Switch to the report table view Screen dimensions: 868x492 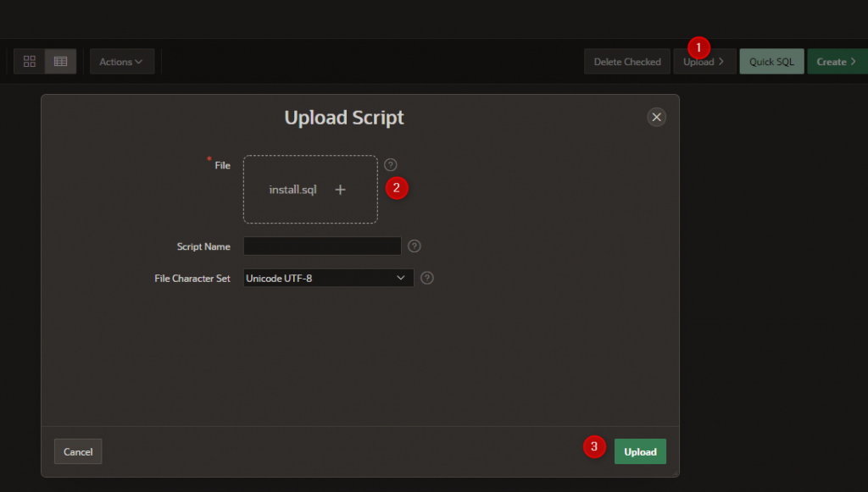coord(60,62)
